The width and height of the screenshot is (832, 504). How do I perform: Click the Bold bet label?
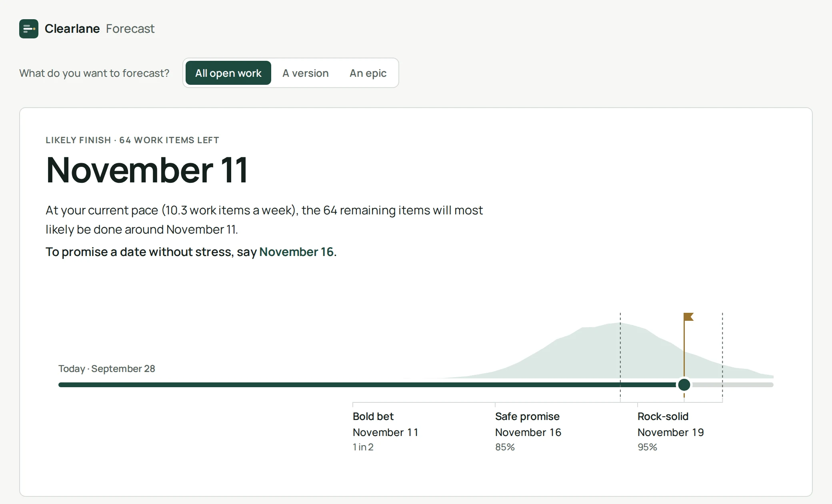(x=373, y=416)
